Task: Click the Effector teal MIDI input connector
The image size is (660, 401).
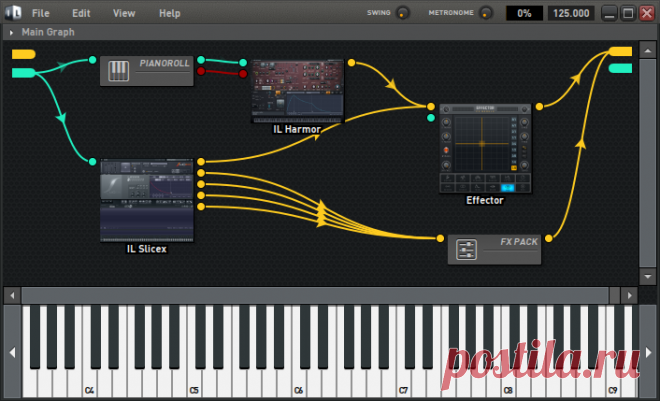Action: tap(431, 118)
